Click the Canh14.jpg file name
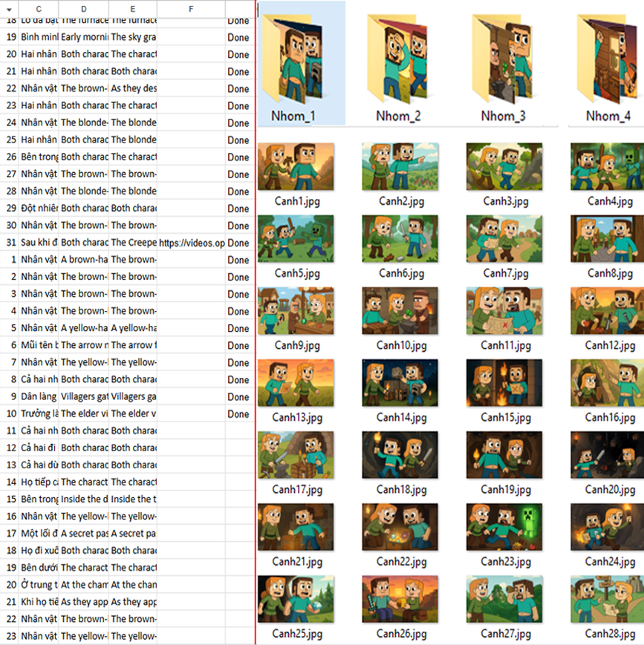644x645 pixels. tap(401, 418)
